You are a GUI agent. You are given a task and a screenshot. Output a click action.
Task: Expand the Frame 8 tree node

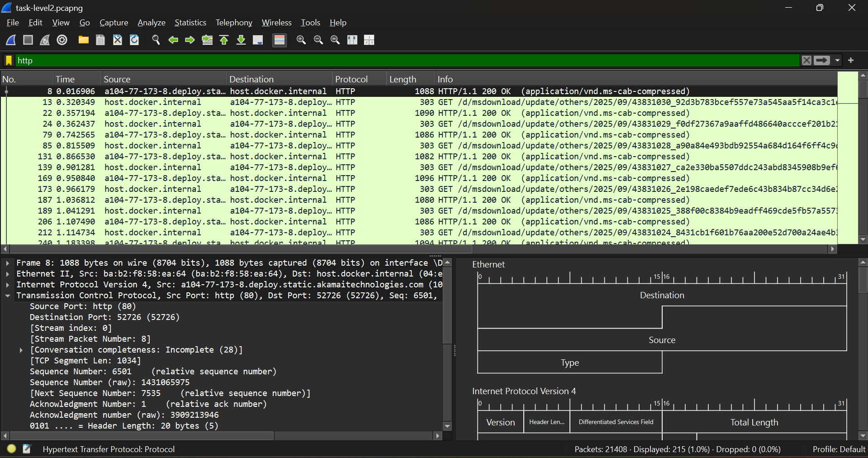(8, 263)
